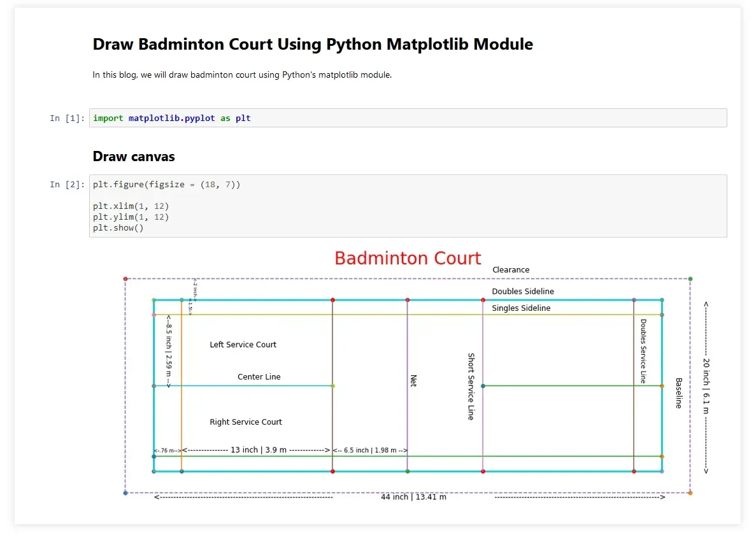The image size is (756, 556).
Task: Click the vertical 'Net' label
Action: pos(413,381)
